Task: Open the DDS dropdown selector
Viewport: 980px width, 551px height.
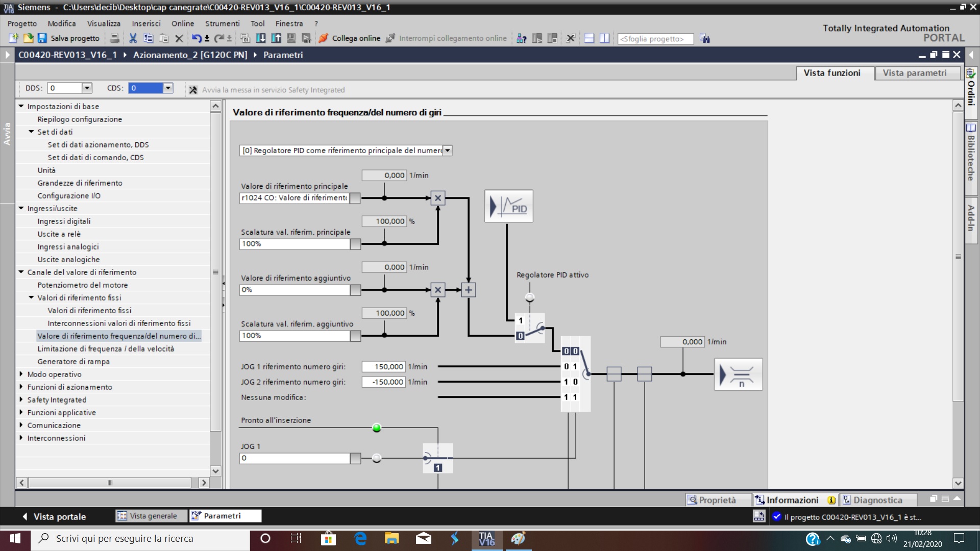Action: click(x=87, y=88)
